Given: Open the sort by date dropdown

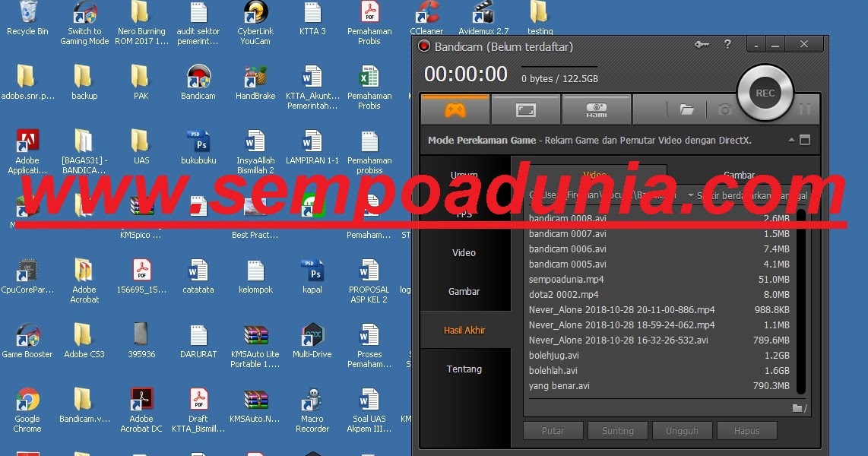Looking at the screenshot, I should coord(747,195).
